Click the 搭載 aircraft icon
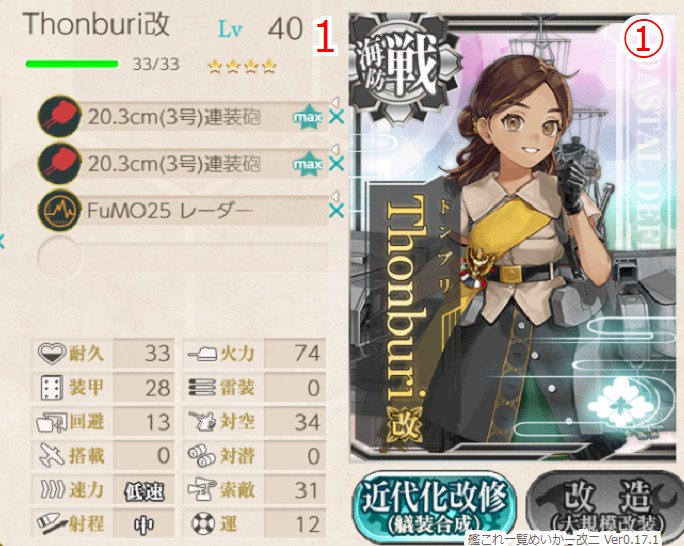The image size is (684, 546). tap(52, 455)
